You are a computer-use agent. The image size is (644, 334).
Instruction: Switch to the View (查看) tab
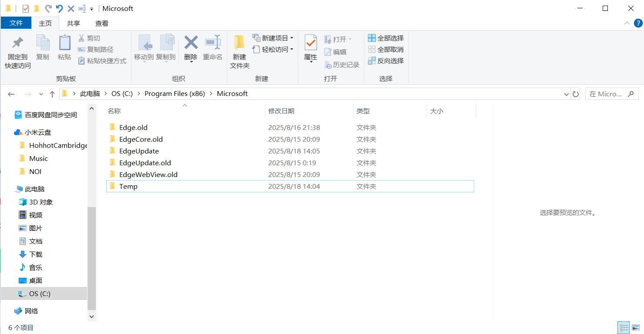[x=102, y=23]
